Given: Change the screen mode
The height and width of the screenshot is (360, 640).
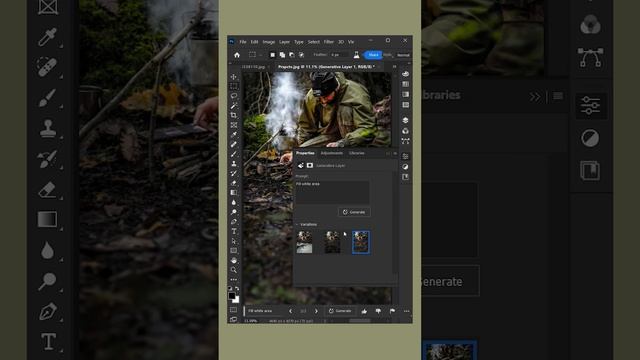Looking at the screenshot, I should pos(233,320).
